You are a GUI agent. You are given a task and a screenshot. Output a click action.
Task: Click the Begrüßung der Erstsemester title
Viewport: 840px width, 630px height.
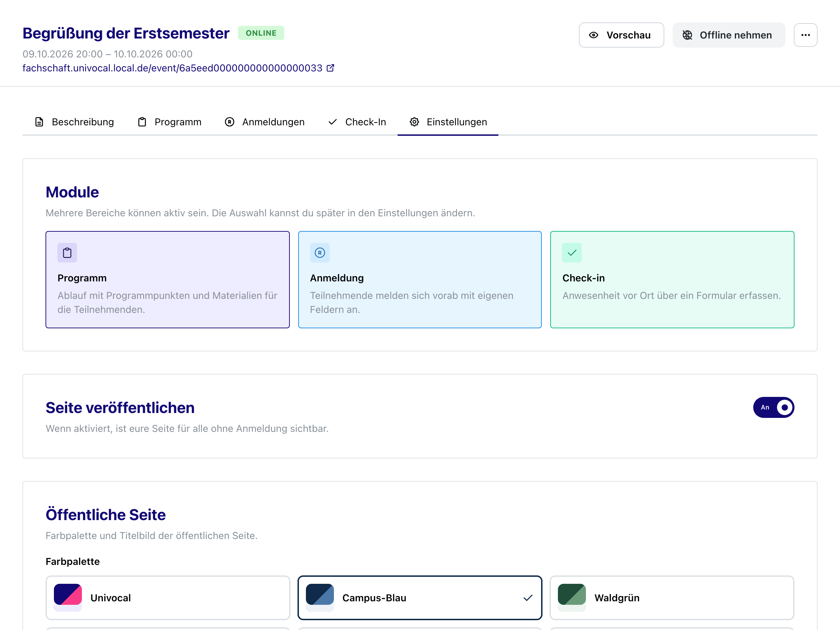[126, 33]
